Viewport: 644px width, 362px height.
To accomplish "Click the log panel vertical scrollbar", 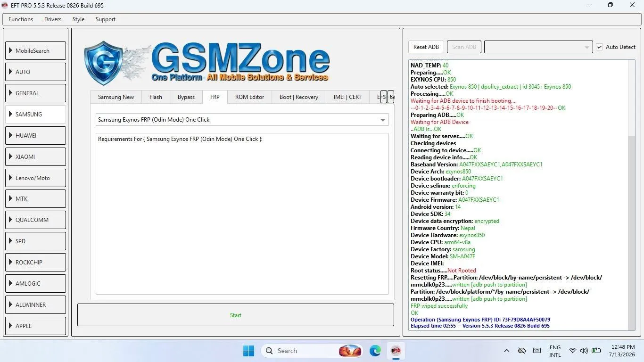I will (x=632, y=195).
